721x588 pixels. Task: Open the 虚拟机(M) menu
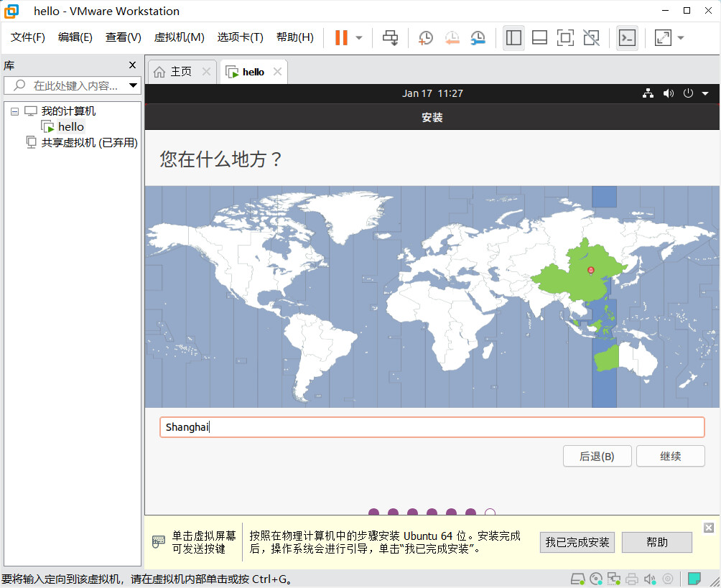[x=179, y=37]
